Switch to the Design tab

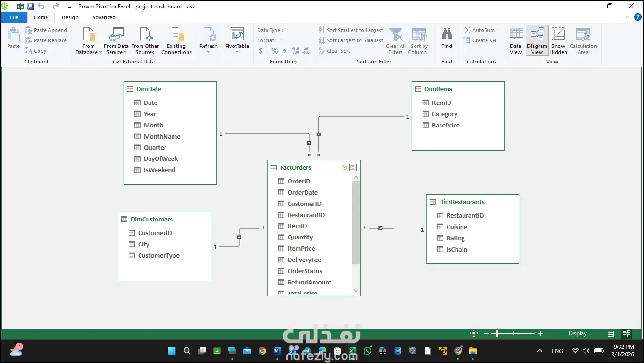click(70, 17)
